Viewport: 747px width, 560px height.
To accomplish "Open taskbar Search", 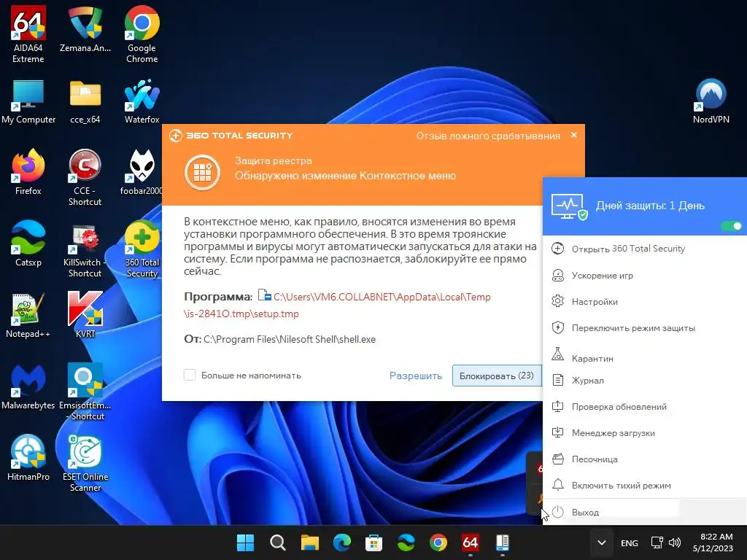I will (277, 542).
